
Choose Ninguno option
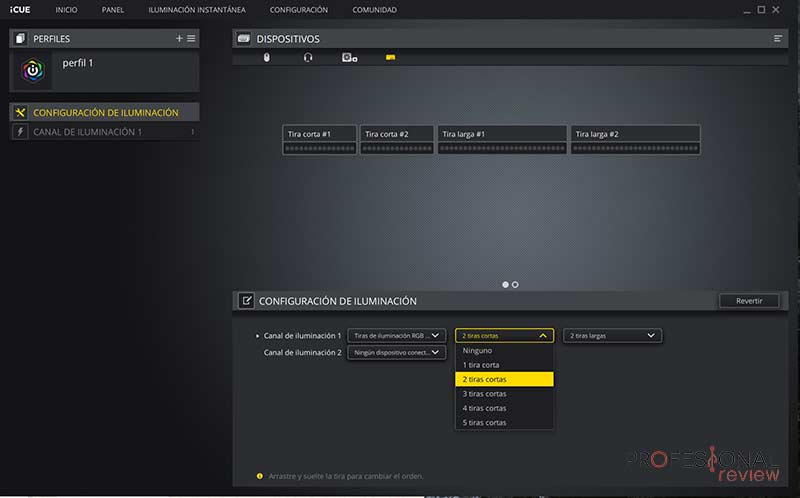(504, 351)
